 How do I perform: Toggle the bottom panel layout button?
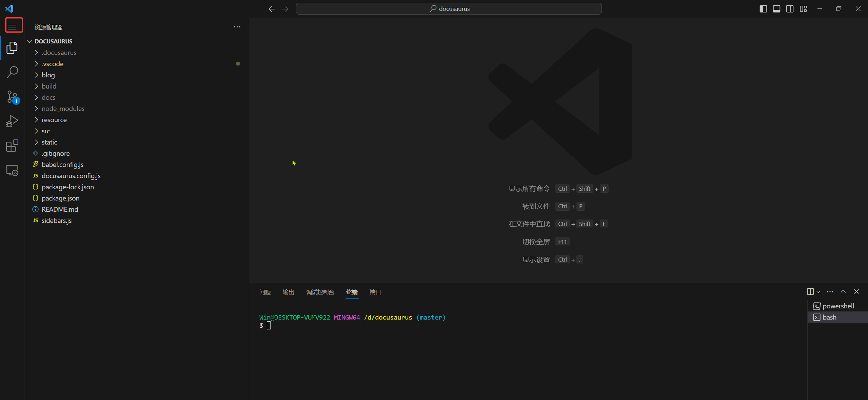(776, 9)
